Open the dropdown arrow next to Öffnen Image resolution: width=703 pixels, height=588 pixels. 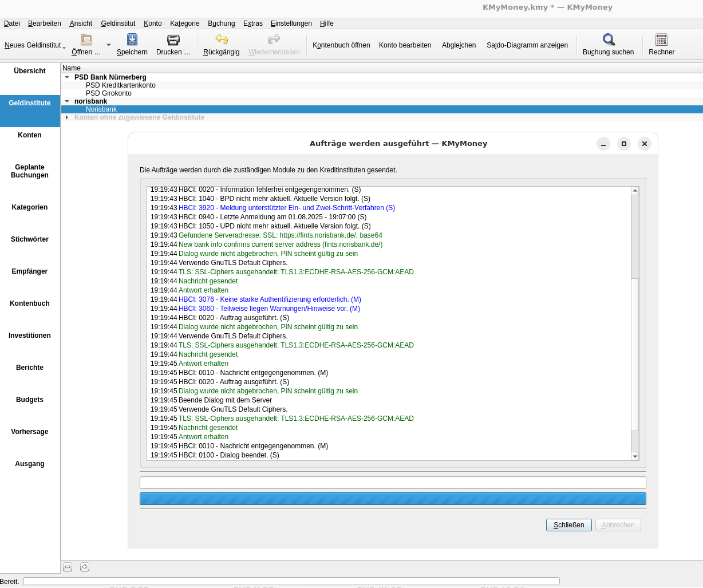tap(109, 45)
